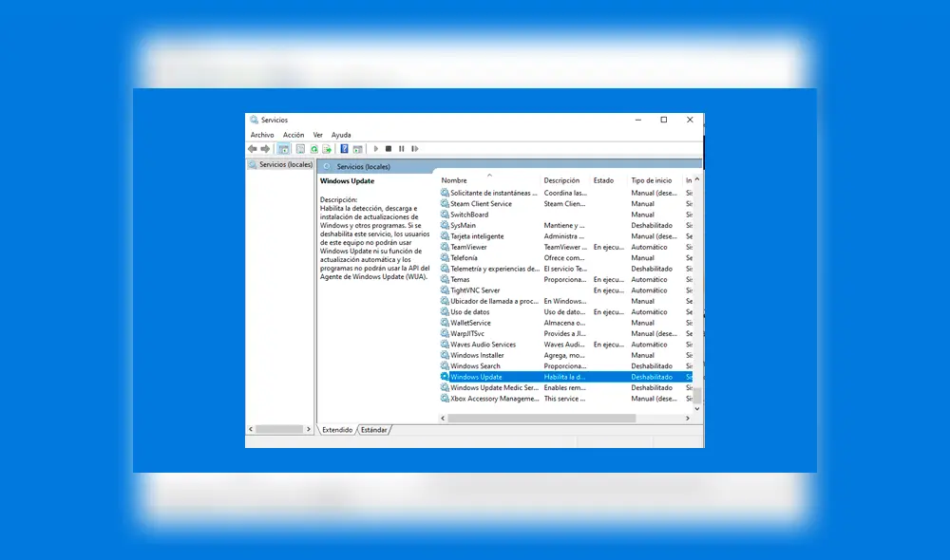950x560 pixels.
Task: Click the Restart service toolbar icon
Action: point(413,149)
